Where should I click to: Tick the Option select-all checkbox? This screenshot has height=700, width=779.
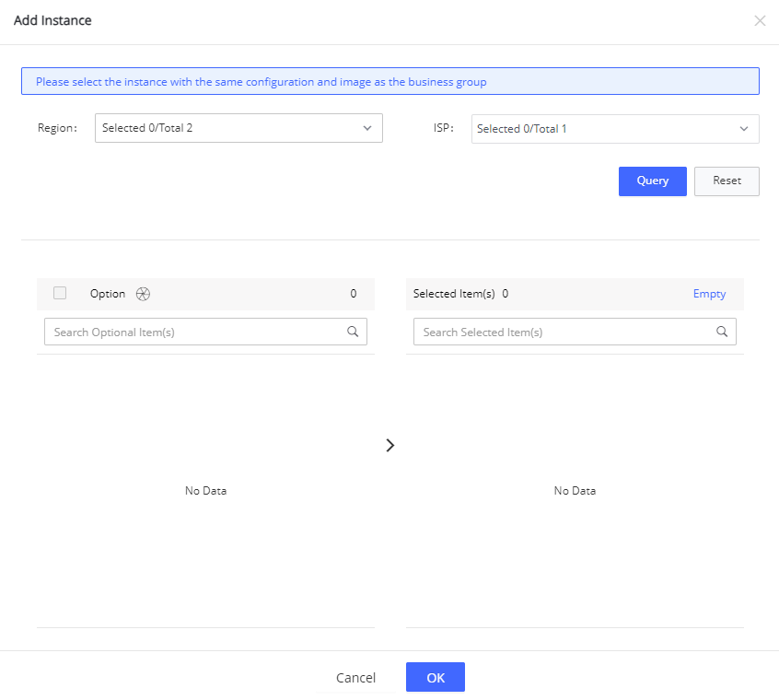coord(60,293)
